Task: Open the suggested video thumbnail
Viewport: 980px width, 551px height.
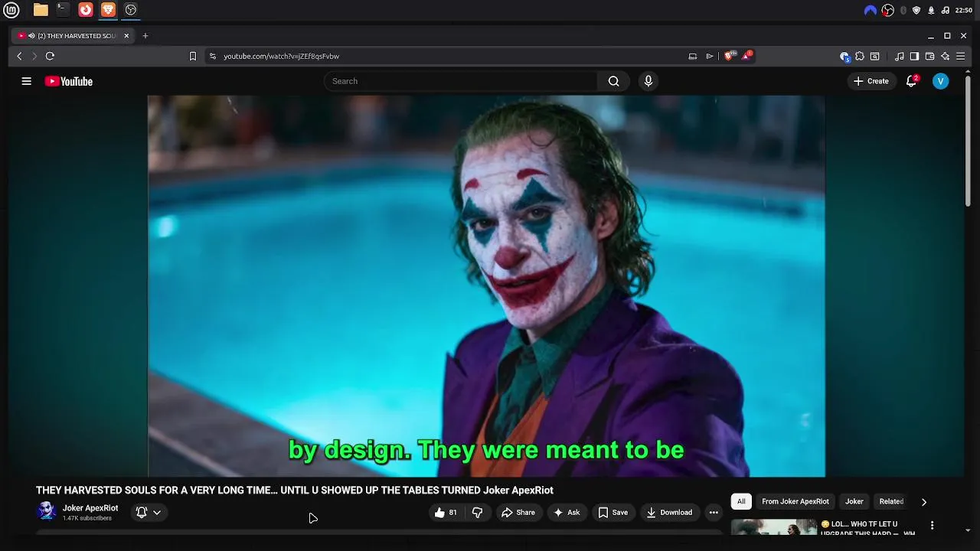Action: (x=774, y=527)
